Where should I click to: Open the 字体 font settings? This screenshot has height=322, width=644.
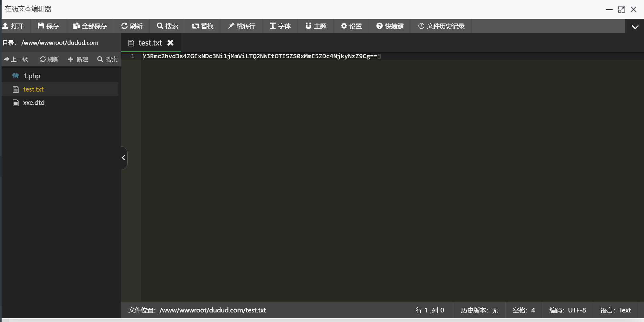coord(280,26)
